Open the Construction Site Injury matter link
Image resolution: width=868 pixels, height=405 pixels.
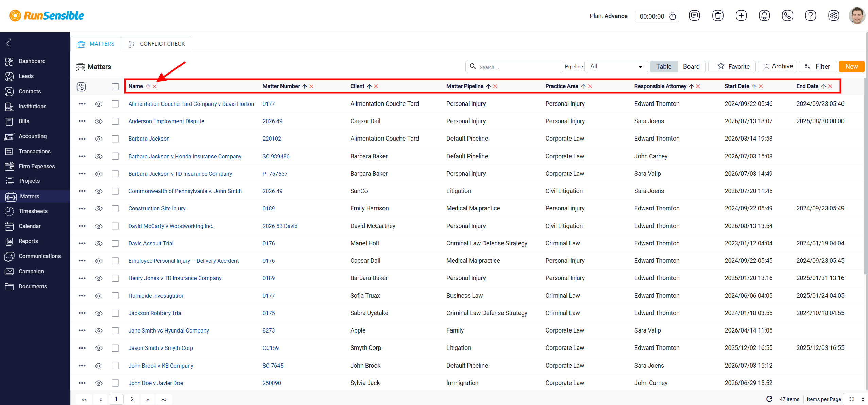[157, 208]
